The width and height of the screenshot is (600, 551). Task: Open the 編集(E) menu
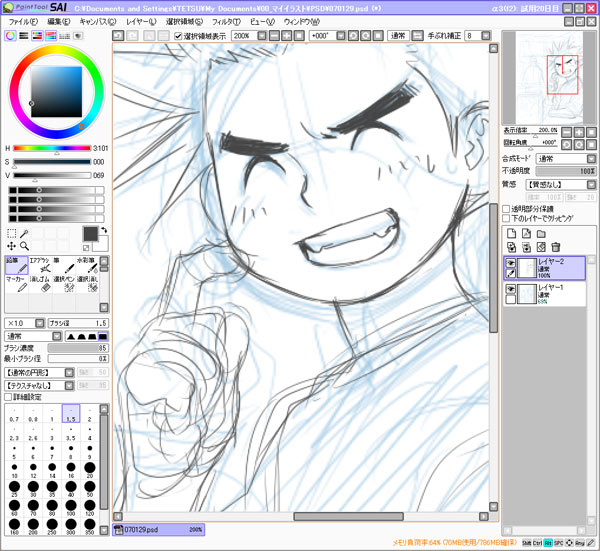pyautogui.click(x=59, y=22)
